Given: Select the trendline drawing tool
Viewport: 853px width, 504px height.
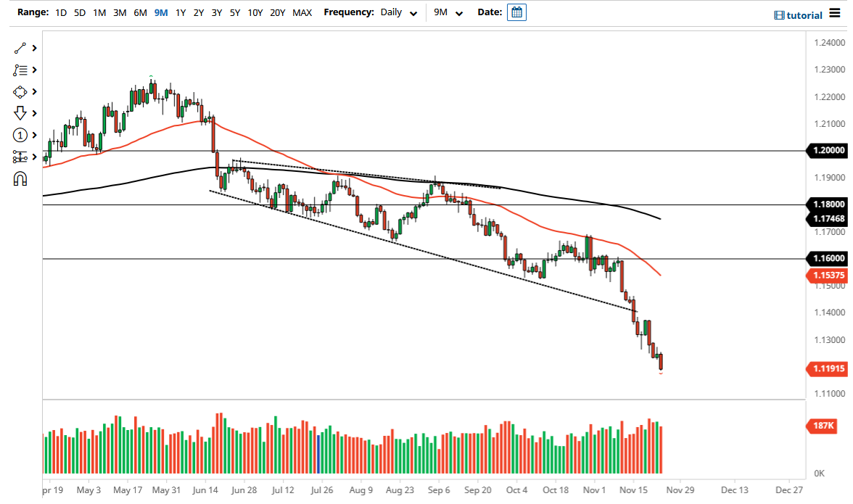Looking at the screenshot, I should pos(20,49).
